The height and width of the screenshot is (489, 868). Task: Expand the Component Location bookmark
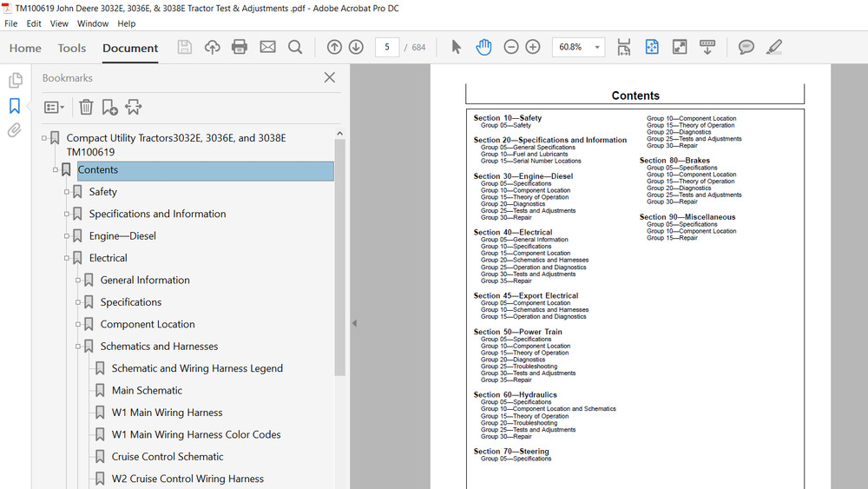77,325
